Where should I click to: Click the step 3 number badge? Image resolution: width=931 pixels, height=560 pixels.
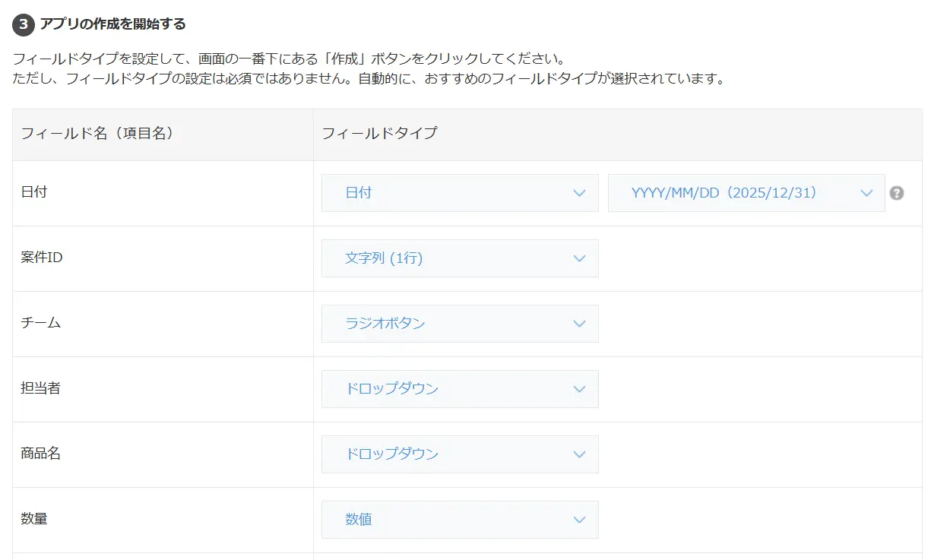24,24
